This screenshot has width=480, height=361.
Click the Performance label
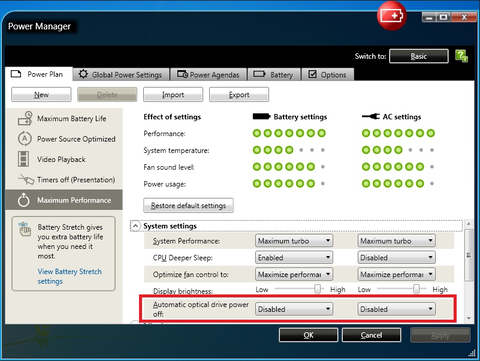pos(164,133)
